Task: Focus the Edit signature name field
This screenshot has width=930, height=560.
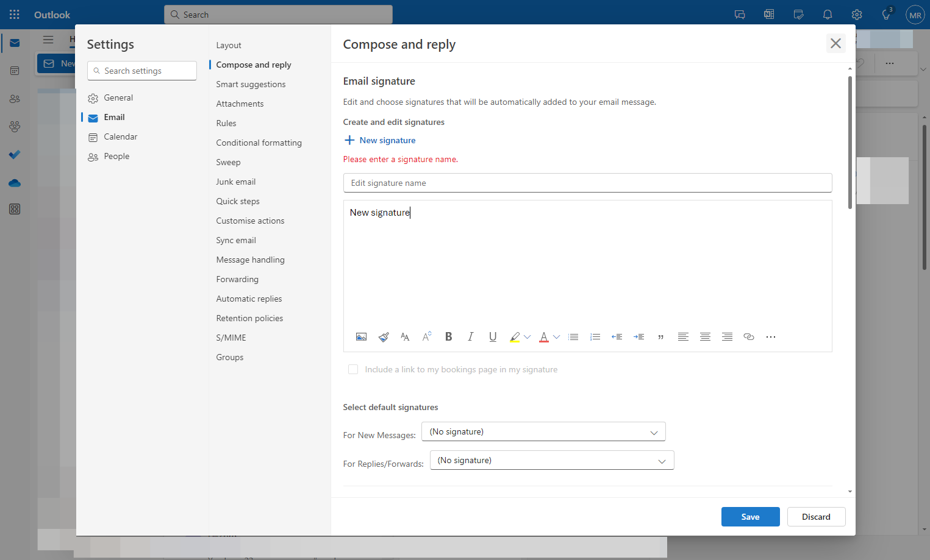Action: coord(587,183)
